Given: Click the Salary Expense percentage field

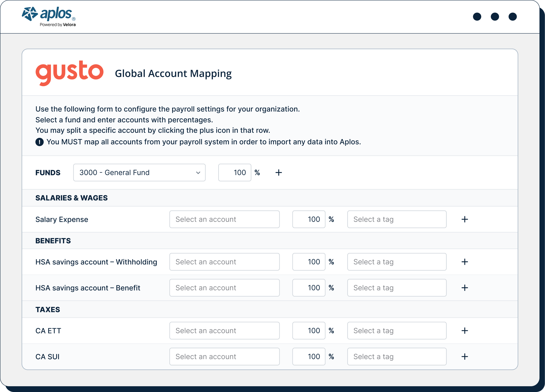Looking at the screenshot, I should [x=309, y=219].
